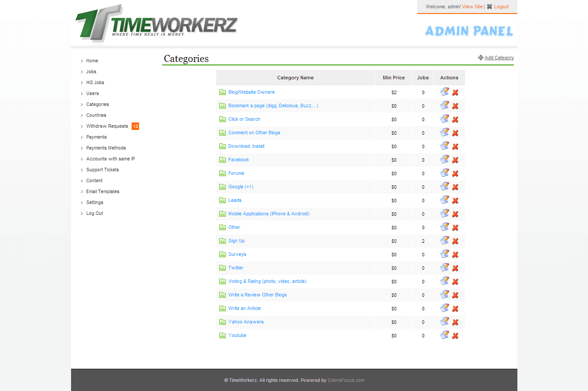The height and width of the screenshot is (391, 588).
Task: Open the Comment on Other Blogs link
Action: pos(254,133)
